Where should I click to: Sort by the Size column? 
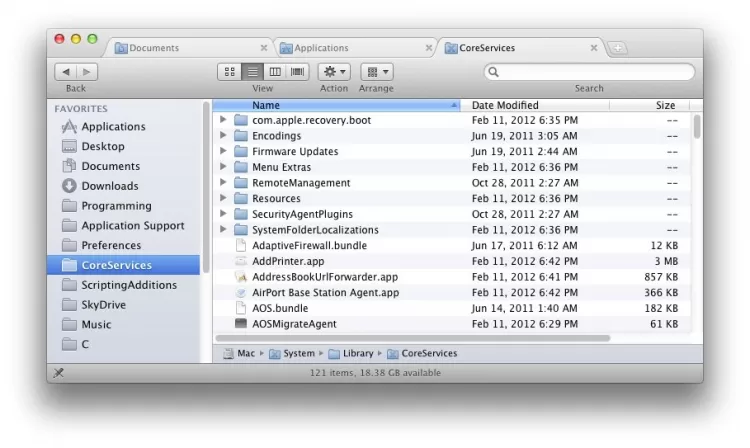click(x=650, y=105)
